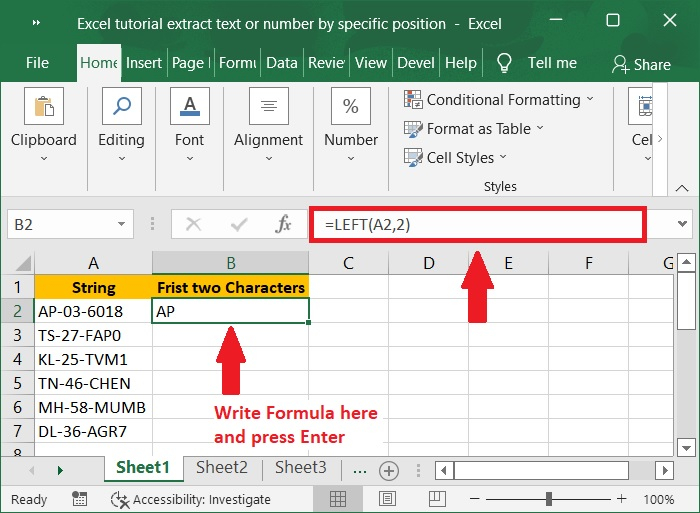Viewport: 700px width, 513px height.
Task: Expand the Editing group chevron
Action: 121,158
